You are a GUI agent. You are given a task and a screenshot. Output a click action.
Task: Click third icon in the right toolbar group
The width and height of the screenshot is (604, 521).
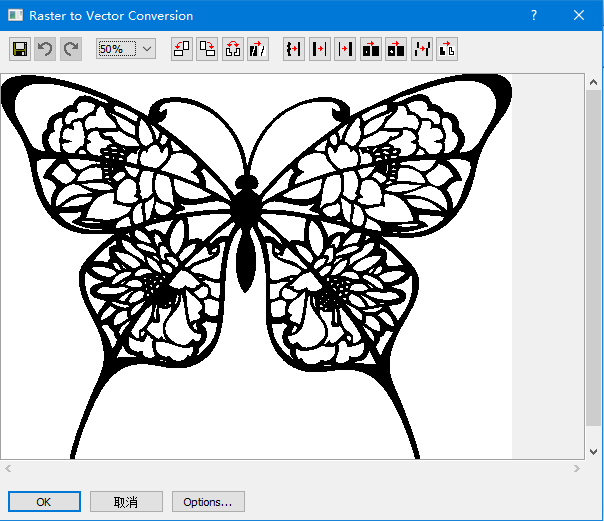(345, 49)
